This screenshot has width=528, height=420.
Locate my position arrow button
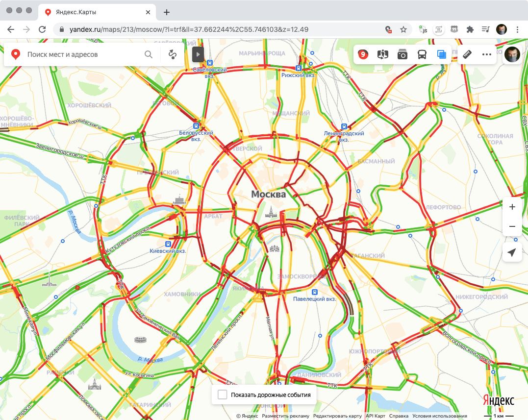(x=512, y=252)
